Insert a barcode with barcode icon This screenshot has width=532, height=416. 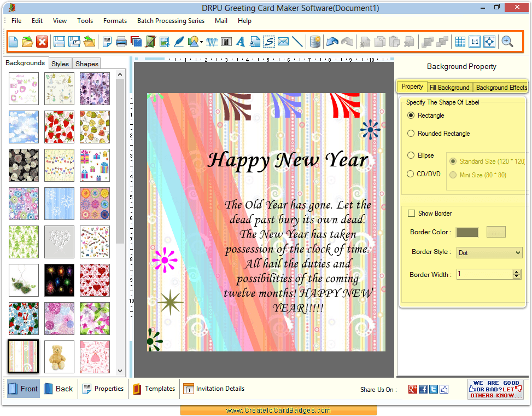coord(226,42)
